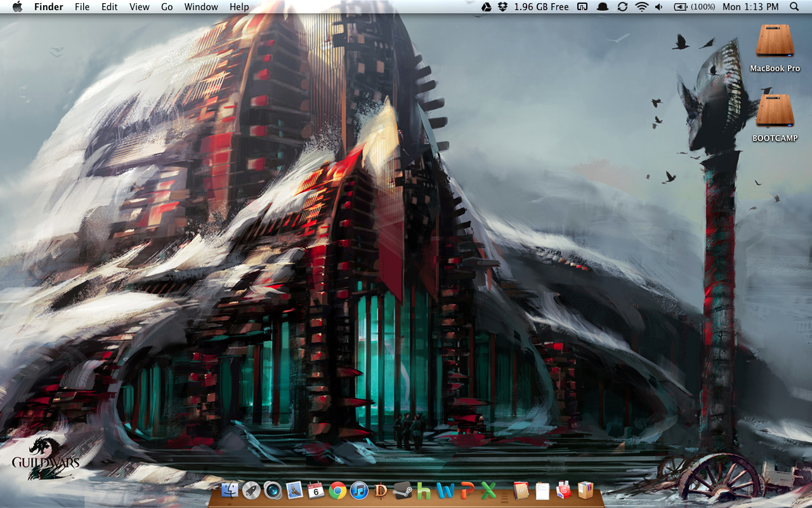Open the Apple menu

(17, 7)
